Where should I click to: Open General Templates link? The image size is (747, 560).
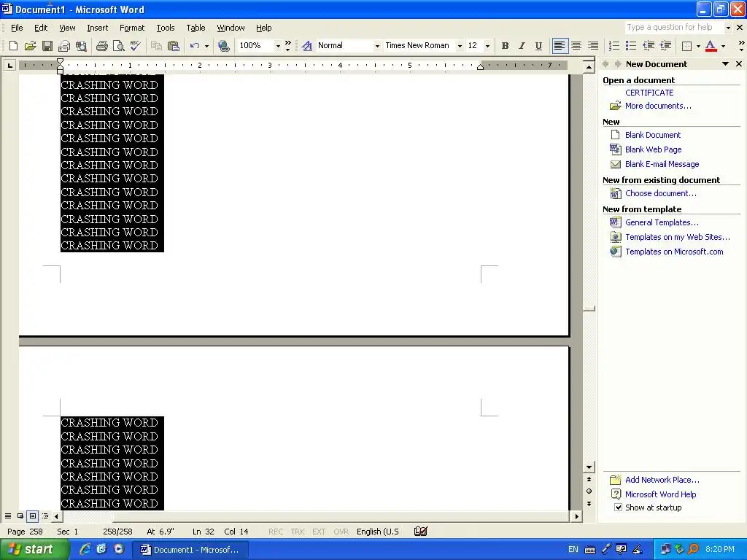(x=662, y=222)
